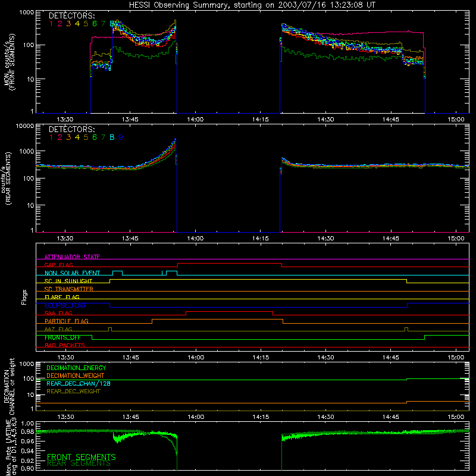Image resolution: width=476 pixels, height=476 pixels.
Task: Click the DECIMATION_WEIGHT legend label
Action: pyautogui.click(x=76, y=375)
